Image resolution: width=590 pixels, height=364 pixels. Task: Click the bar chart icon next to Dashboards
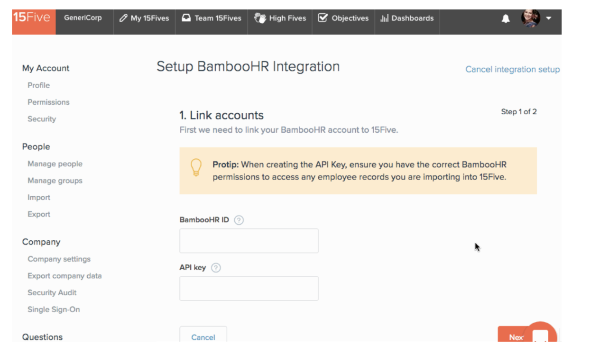384,18
